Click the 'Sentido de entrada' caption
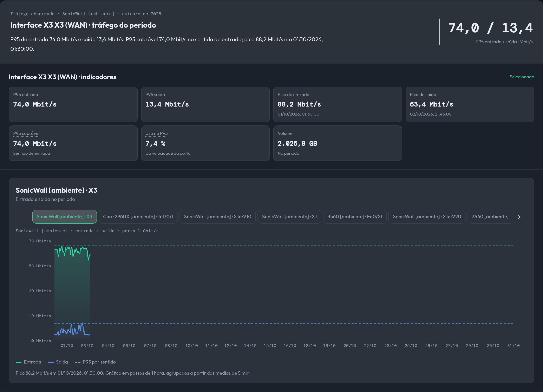543x392 pixels. tap(32, 153)
